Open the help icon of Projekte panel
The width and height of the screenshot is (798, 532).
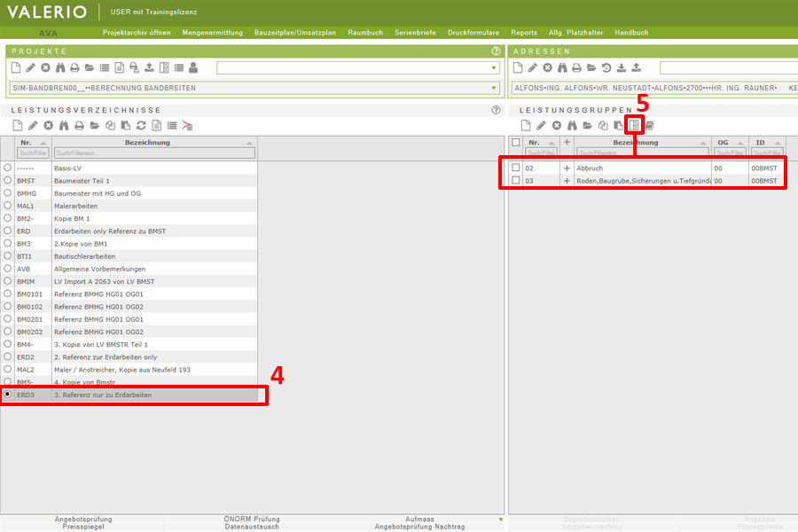[496, 51]
